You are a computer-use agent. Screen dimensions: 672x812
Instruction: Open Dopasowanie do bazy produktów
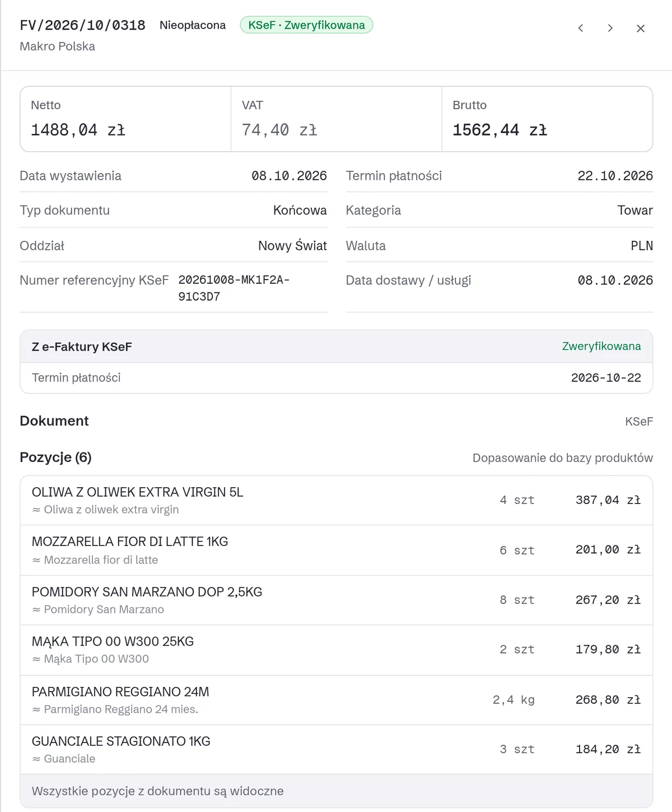(x=563, y=458)
